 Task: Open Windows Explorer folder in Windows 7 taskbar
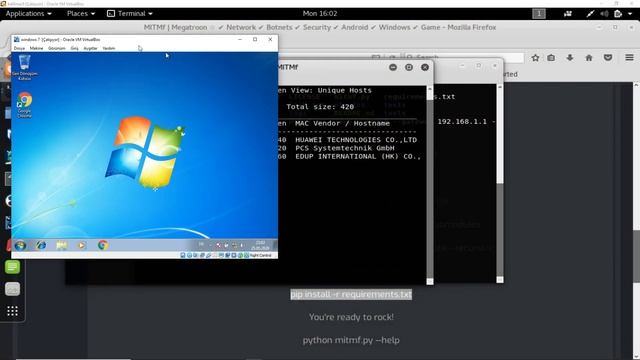pyautogui.click(x=62, y=245)
